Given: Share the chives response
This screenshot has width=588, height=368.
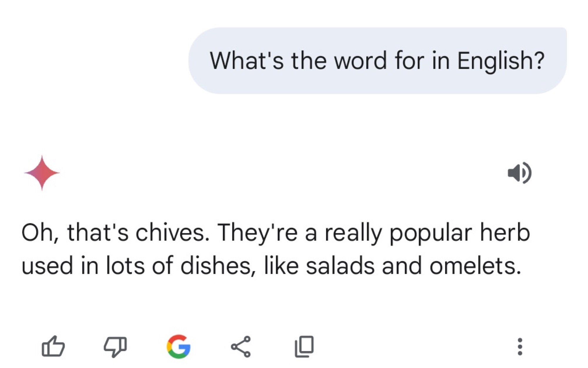Looking at the screenshot, I should [x=241, y=347].
